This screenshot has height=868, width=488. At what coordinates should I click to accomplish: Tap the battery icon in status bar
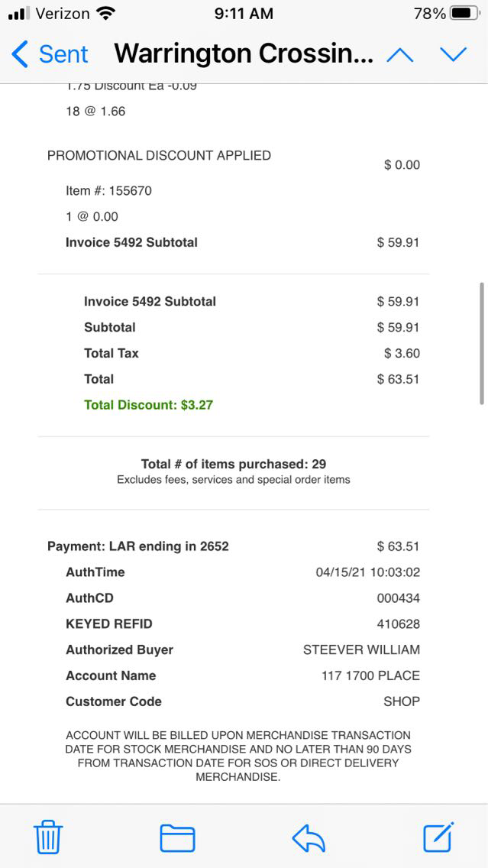click(x=464, y=14)
